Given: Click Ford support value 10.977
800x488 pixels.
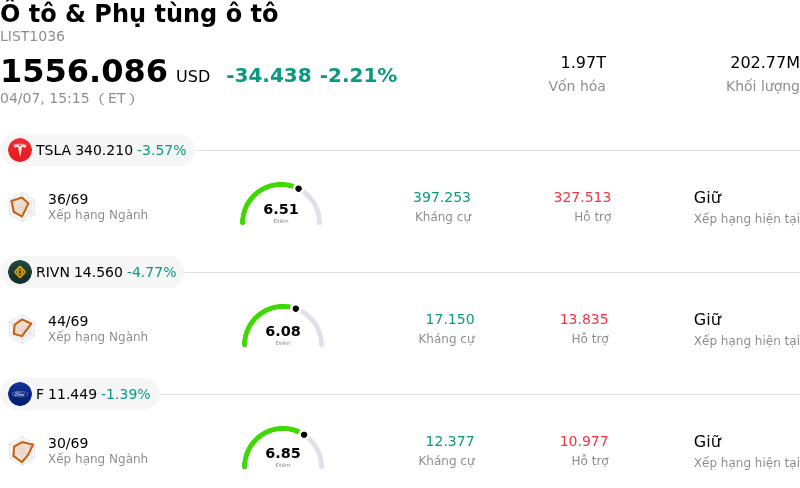Looking at the screenshot, I should (x=584, y=442).
